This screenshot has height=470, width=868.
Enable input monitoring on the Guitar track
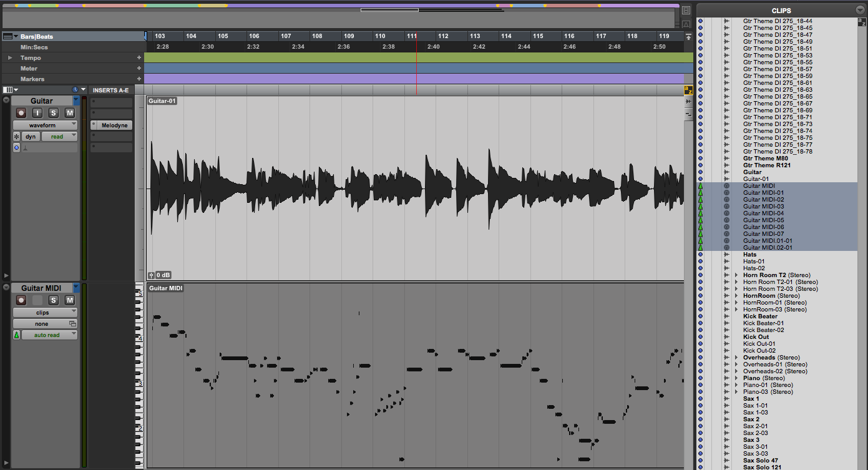[x=37, y=113]
